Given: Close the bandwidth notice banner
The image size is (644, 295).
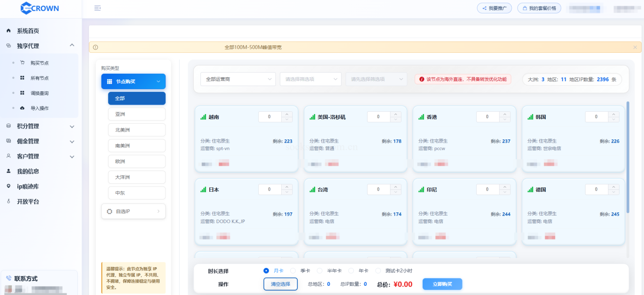Looking at the screenshot, I should coord(635,47).
